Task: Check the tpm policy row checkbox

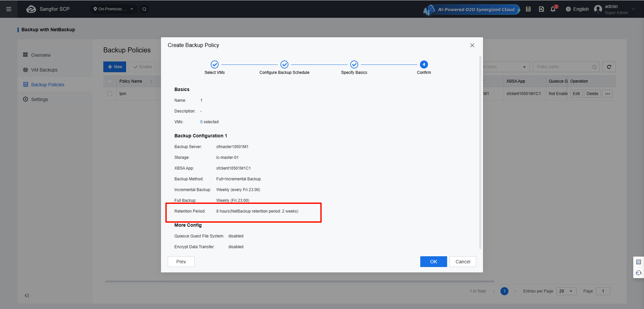Action: [110, 94]
